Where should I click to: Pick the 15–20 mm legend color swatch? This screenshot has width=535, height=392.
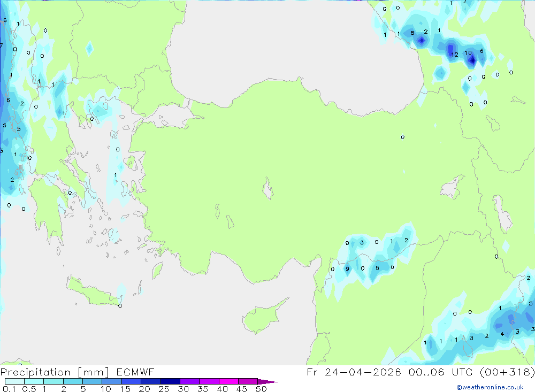[x=131, y=381]
